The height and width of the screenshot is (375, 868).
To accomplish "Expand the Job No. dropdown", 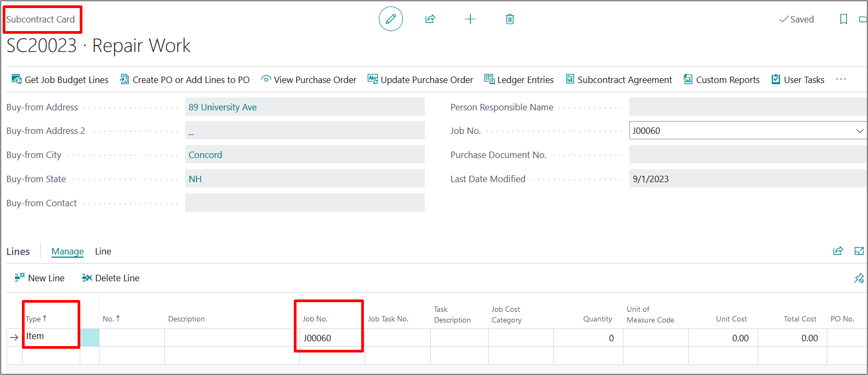I will coord(859,131).
